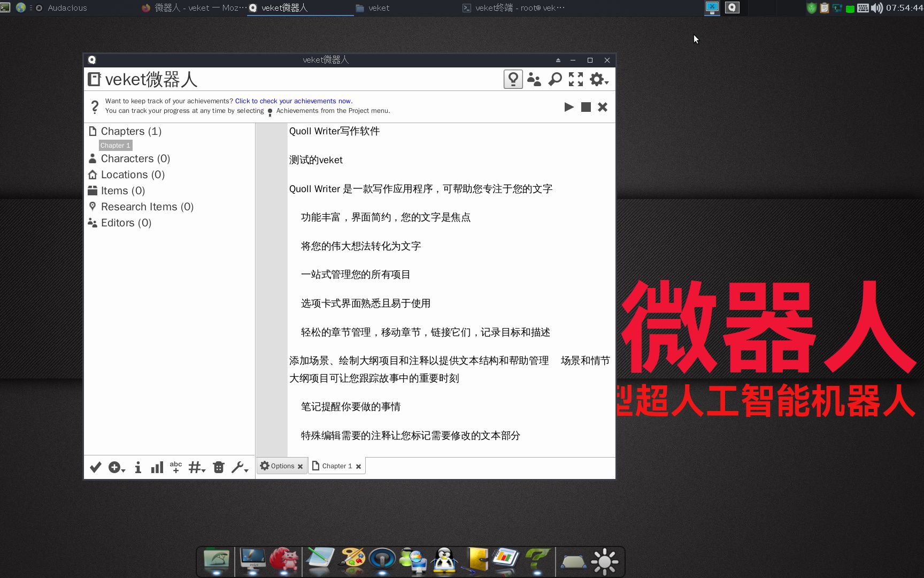The width and height of the screenshot is (924, 578).
Task: Click the keyboard tray icon
Action: [863, 8]
